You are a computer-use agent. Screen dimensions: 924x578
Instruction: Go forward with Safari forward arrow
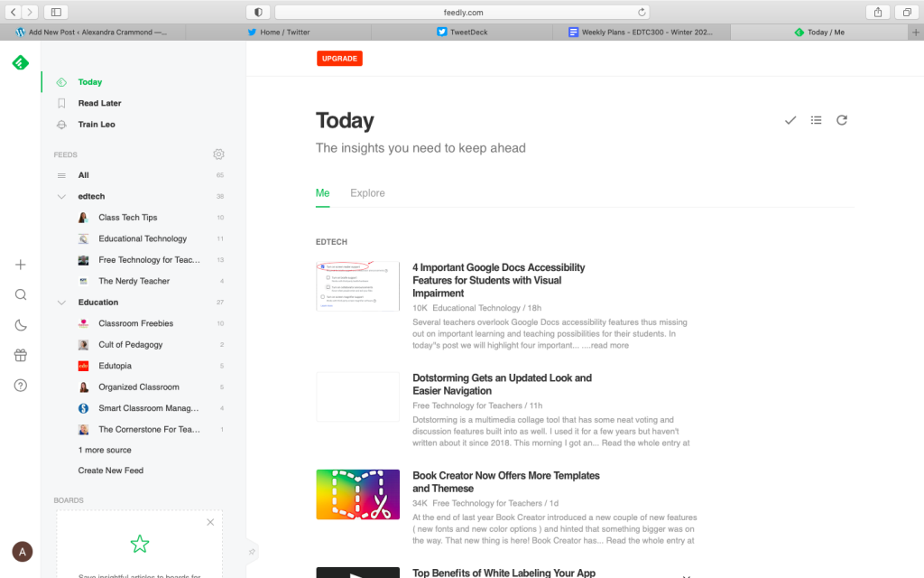pos(30,13)
